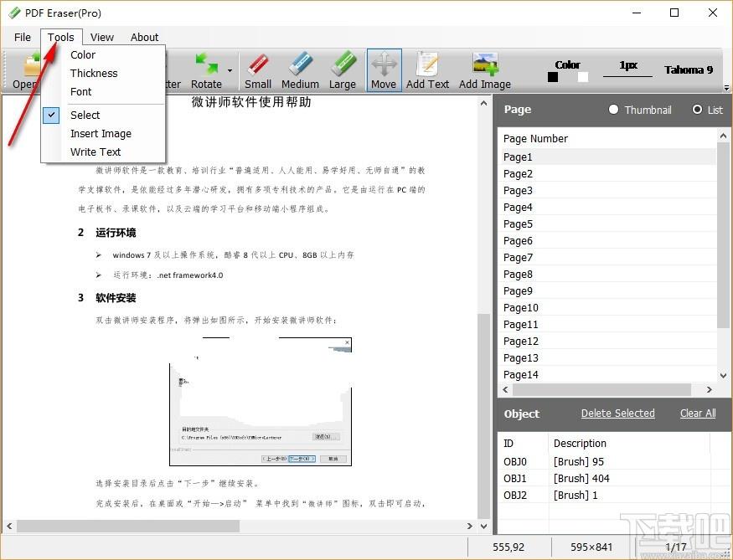Click the Add Image tool

click(x=485, y=70)
